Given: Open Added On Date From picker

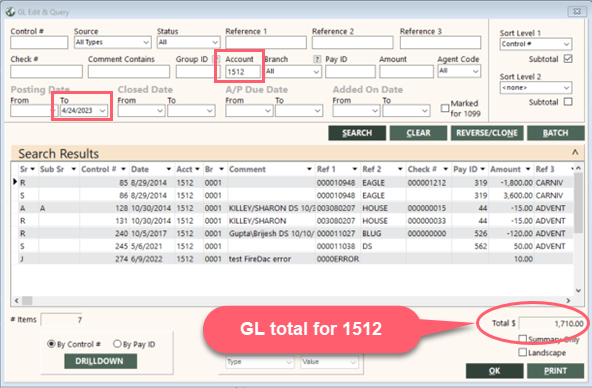Looking at the screenshot, I should (375, 111).
